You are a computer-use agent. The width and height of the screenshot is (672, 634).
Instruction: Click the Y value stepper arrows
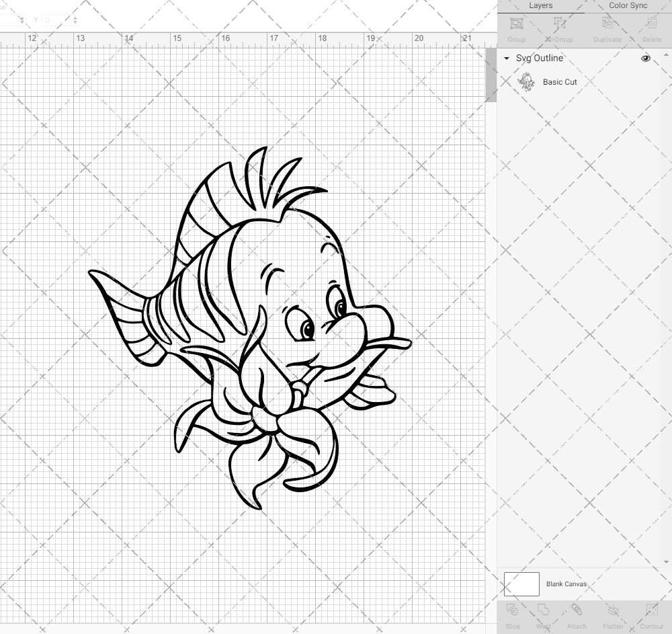[x=76, y=20]
